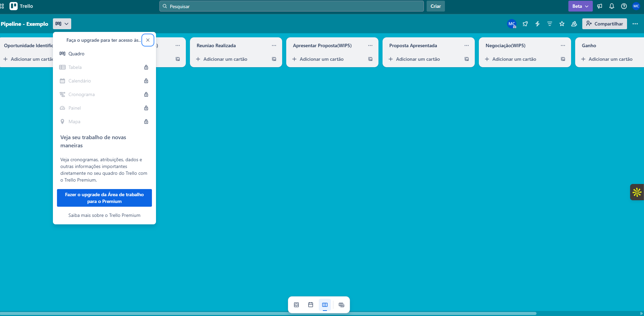Open the MC account avatar in top bar
The height and width of the screenshot is (316, 644).
(636, 6)
